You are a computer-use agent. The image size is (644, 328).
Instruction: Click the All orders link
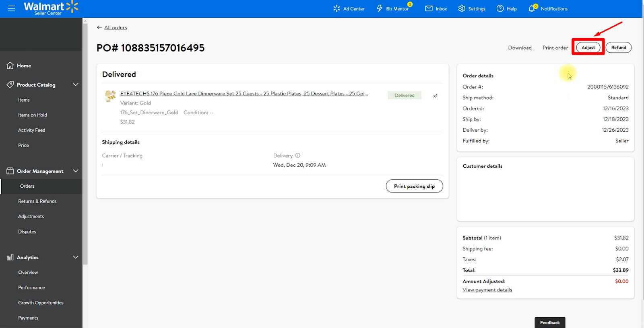click(x=116, y=28)
